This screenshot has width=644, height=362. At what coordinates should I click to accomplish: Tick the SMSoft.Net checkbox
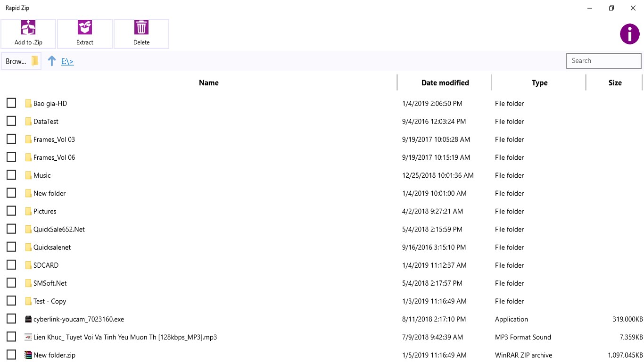(x=11, y=283)
